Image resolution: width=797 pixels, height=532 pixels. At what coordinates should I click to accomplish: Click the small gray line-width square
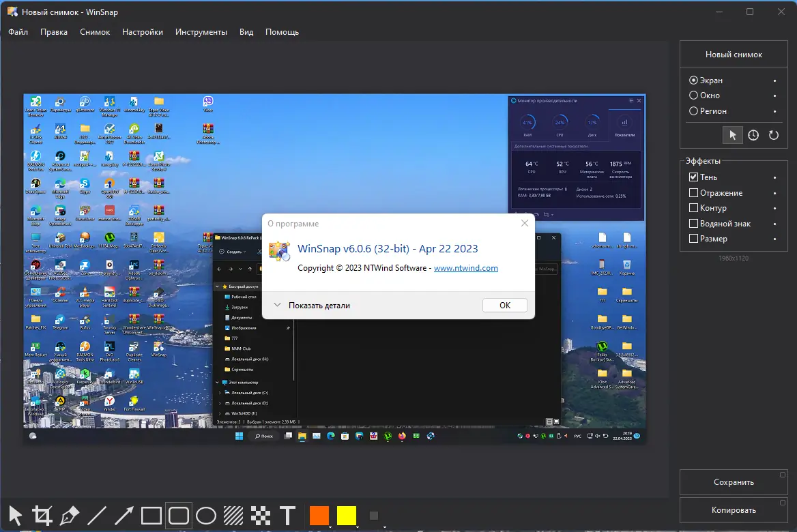point(374,516)
